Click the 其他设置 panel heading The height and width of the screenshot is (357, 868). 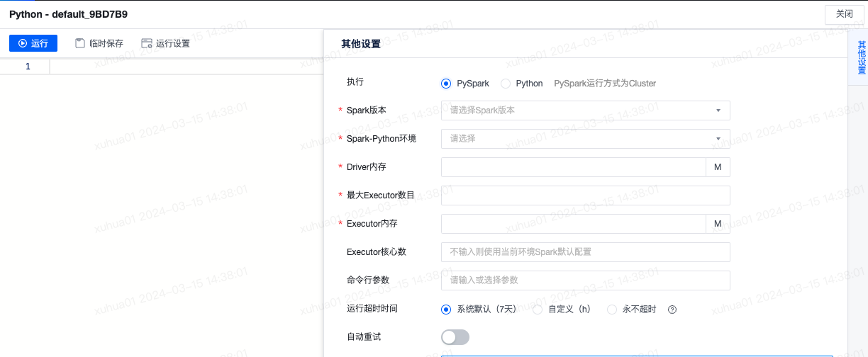pyautogui.click(x=361, y=44)
